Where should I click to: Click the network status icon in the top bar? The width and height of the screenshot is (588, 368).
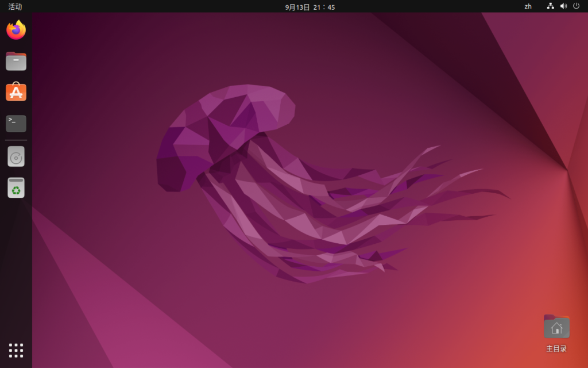pos(550,7)
